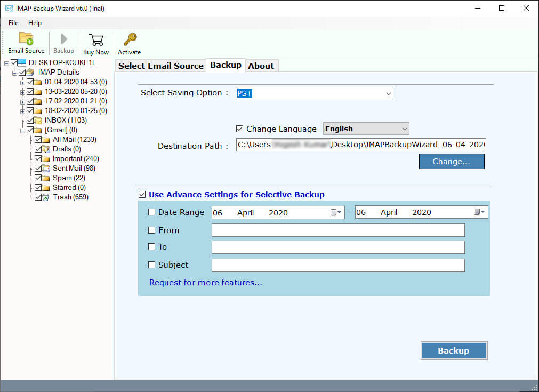The image size is (539, 392).
Task: Click the Backup arrow toolbar icon
Action: coord(63,40)
